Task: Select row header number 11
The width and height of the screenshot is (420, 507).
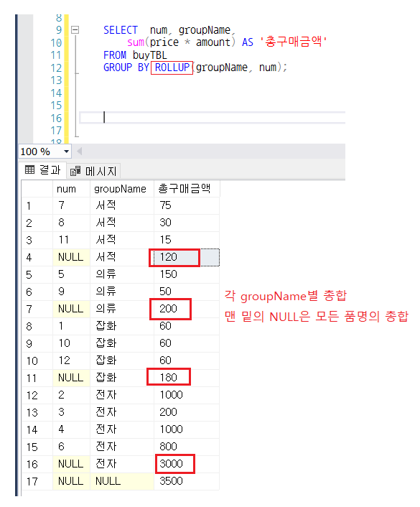Action: tap(37, 378)
